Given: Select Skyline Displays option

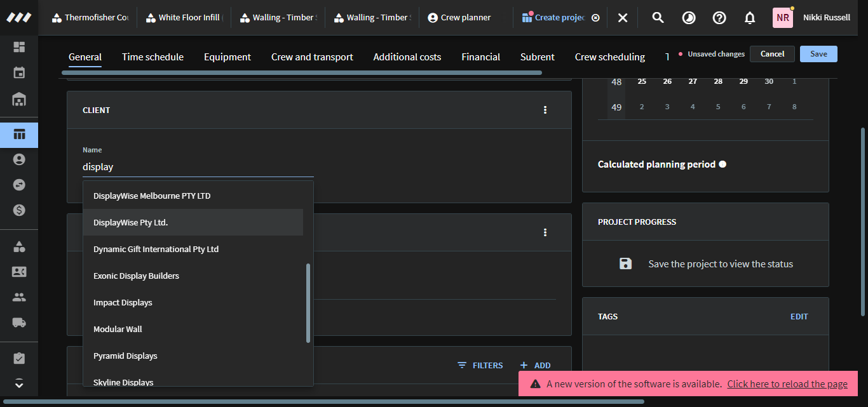Looking at the screenshot, I should click(x=193, y=380).
